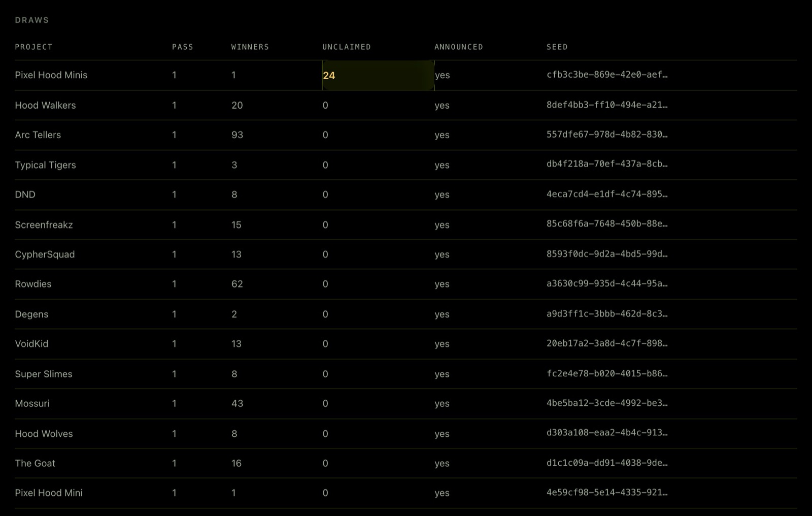Image resolution: width=812 pixels, height=516 pixels.
Task: Click the Arc Tellers project name
Action: (x=38, y=135)
